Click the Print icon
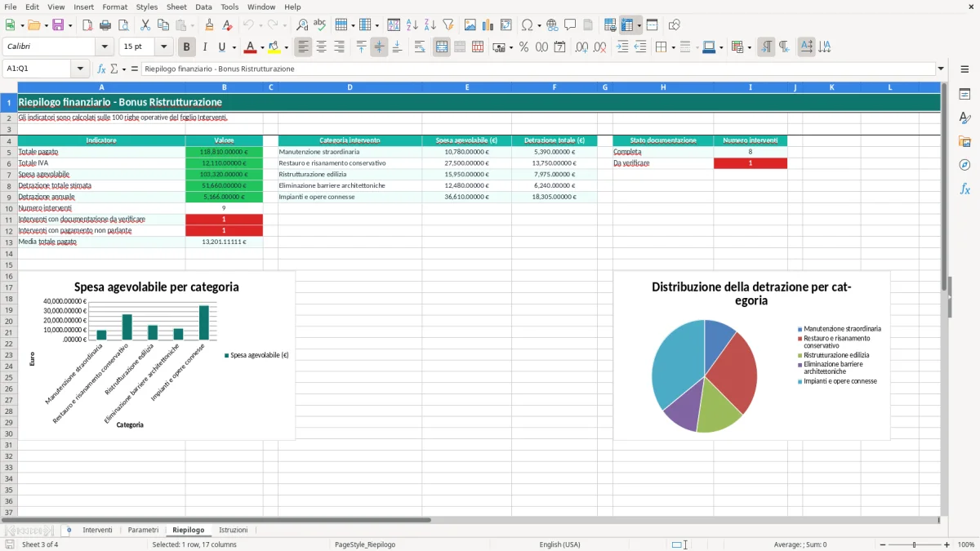 point(105,25)
